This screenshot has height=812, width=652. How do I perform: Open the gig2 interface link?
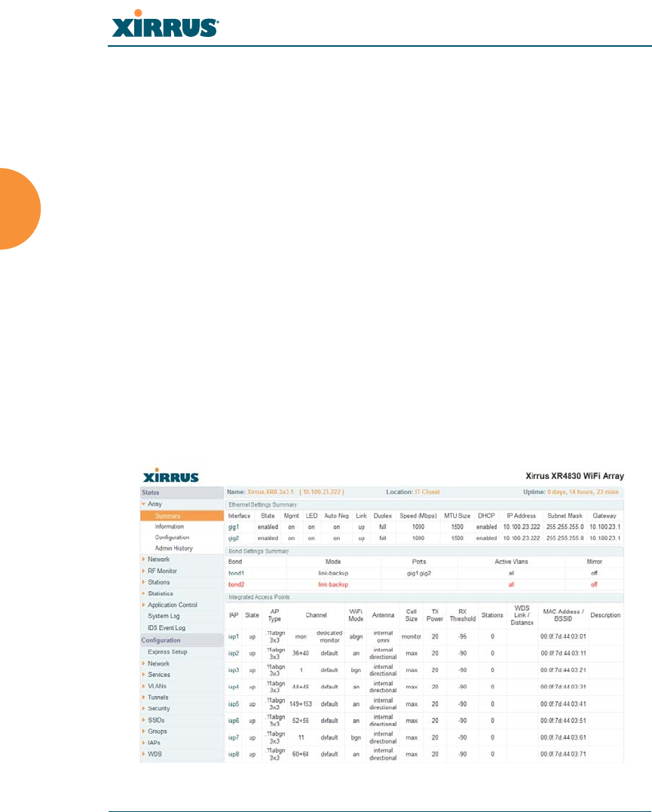[234, 538]
